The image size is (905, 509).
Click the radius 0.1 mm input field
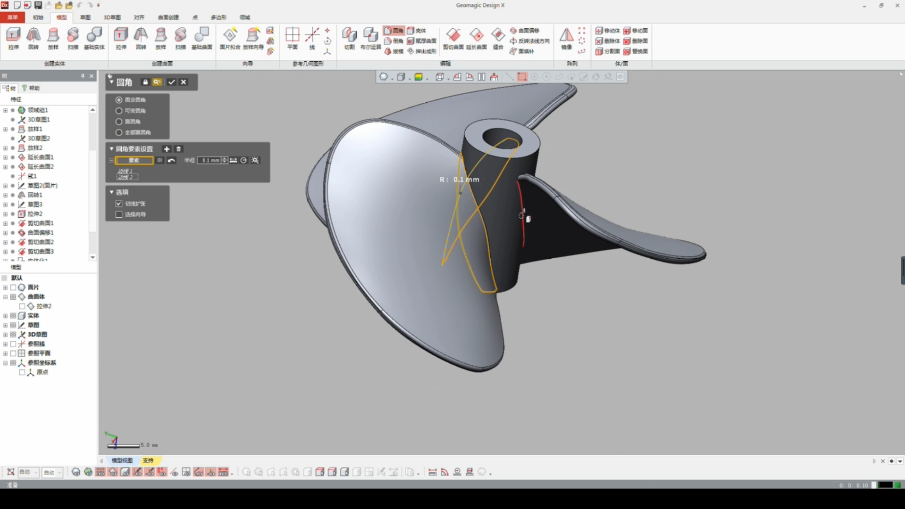coord(210,160)
